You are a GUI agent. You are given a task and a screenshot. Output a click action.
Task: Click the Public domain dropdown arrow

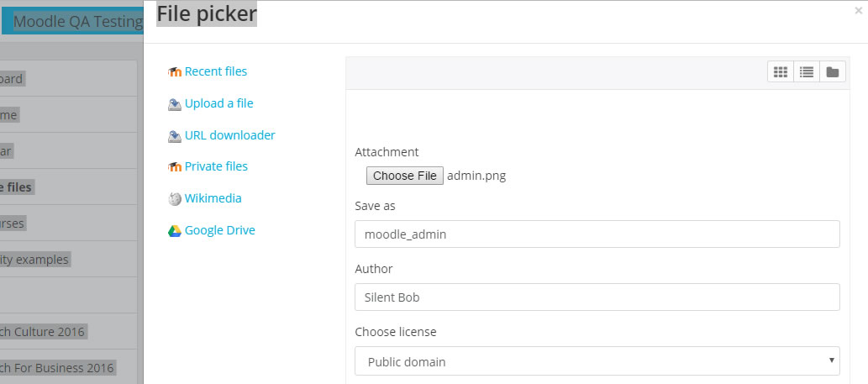[832, 360]
